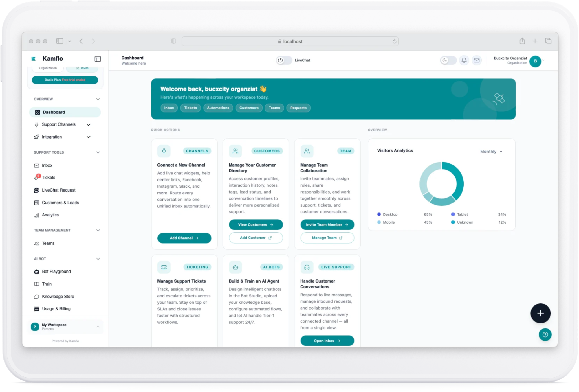
Task: Toggle the LiveChat power switch
Action: 284,60
